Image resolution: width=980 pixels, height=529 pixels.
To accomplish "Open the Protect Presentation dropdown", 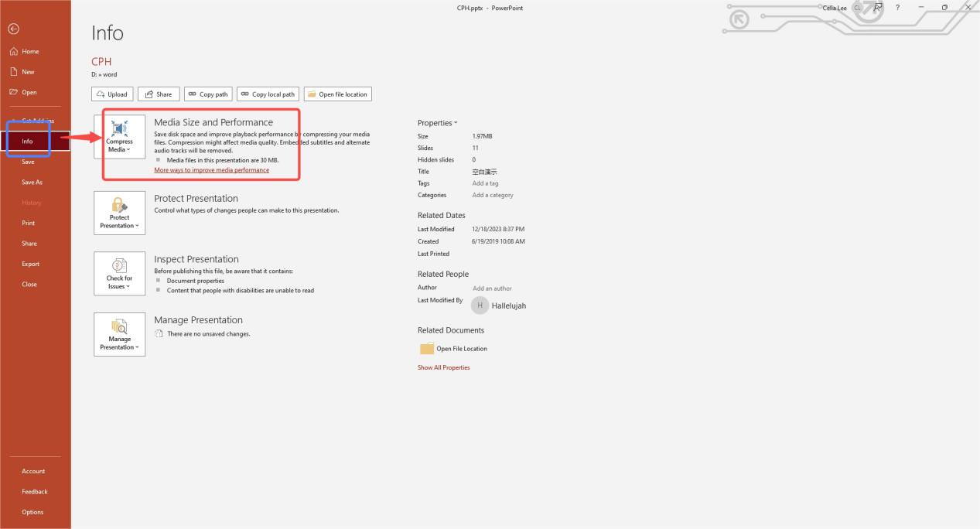I will (119, 213).
